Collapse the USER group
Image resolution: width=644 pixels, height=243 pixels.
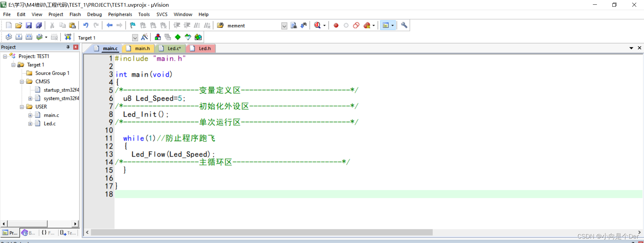coord(22,107)
